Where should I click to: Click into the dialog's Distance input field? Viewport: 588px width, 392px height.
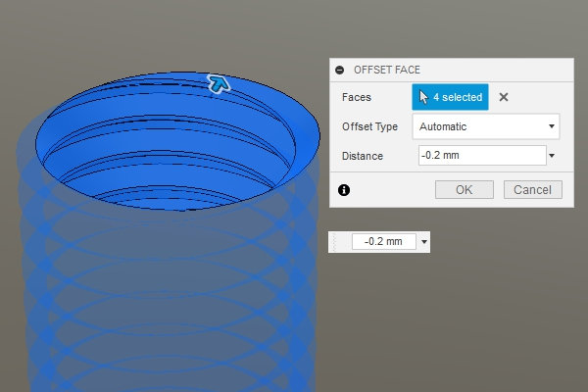(480, 156)
